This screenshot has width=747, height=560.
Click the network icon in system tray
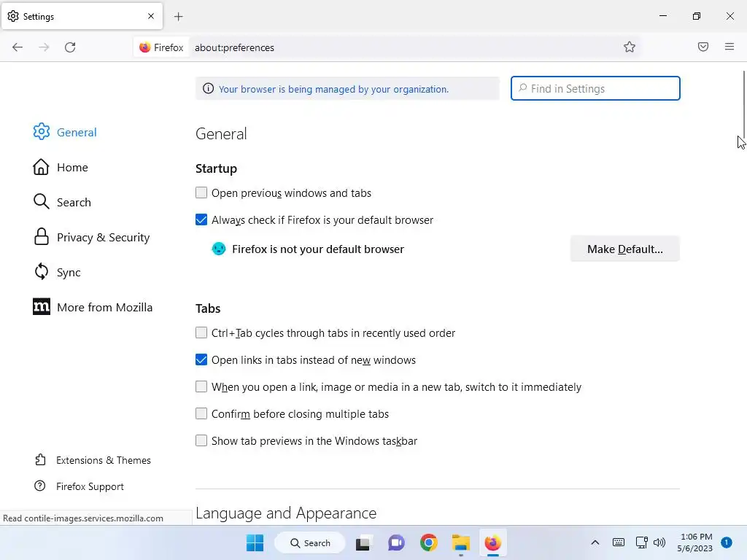coord(641,542)
